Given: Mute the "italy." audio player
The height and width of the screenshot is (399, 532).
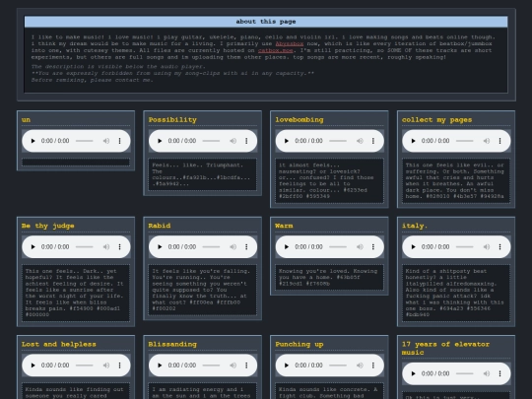Looking at the screenshot, I should (x=487, y=246).
